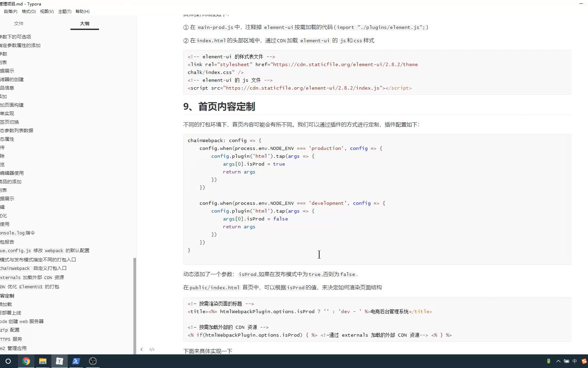
Task: Select outline item TTPS 服务
Action: [x=11, y=339]
